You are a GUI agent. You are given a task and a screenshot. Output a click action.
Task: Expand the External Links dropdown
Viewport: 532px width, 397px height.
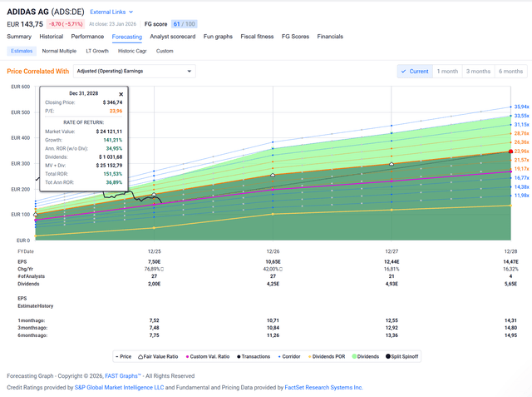tap(111, 12)
